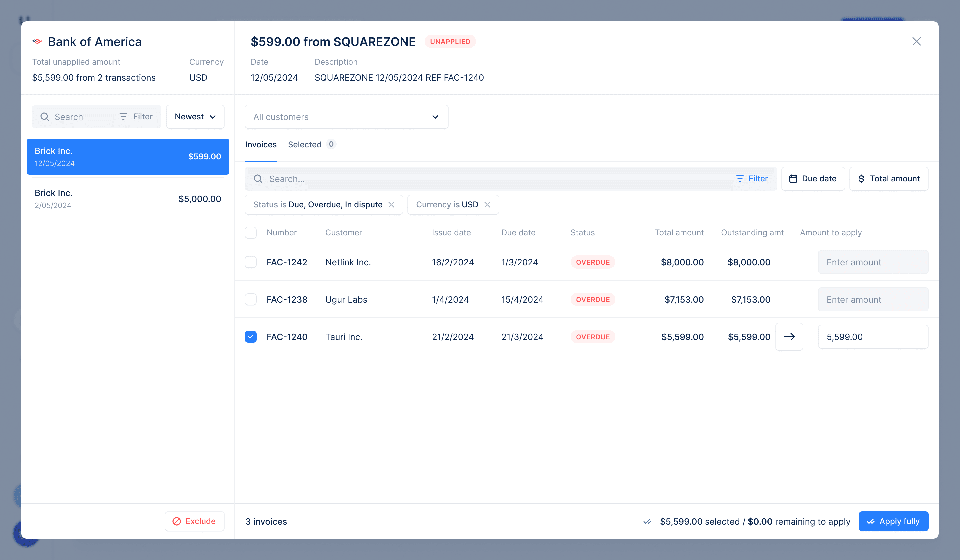Select the Brick Inc. $599.00 transaction
Image resolution: width=960 pixels, height=560 pixels.
pyautogui.click(x=128, y=157)
